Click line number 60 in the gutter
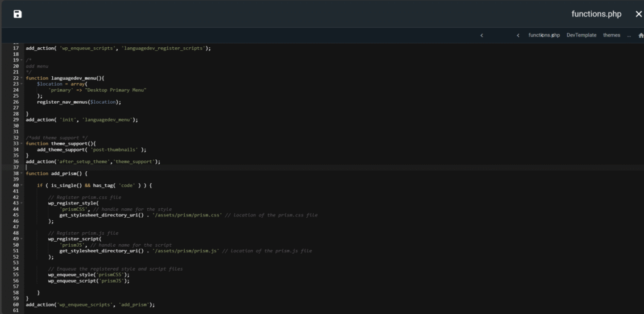Image resolution: width=644 pixels, height=314 pixels. coord(16,305)
